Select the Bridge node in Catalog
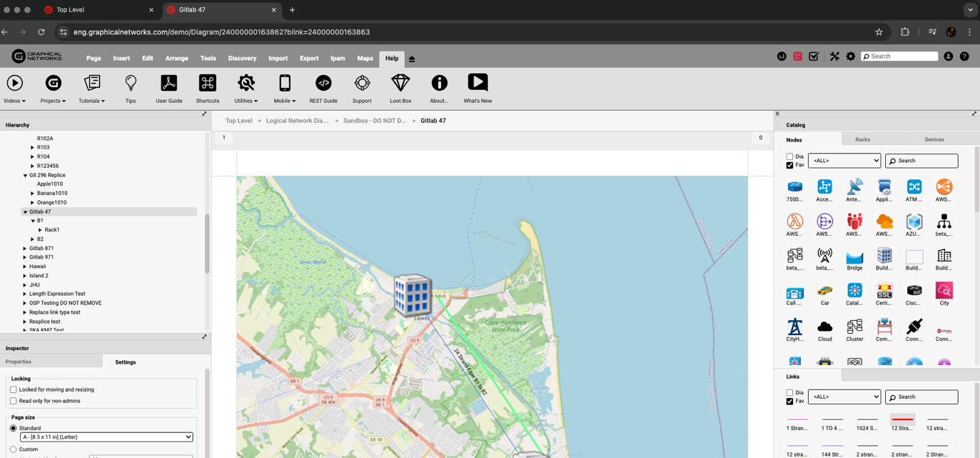This screenshot has height=458, width=980. [x=854, y=257]
